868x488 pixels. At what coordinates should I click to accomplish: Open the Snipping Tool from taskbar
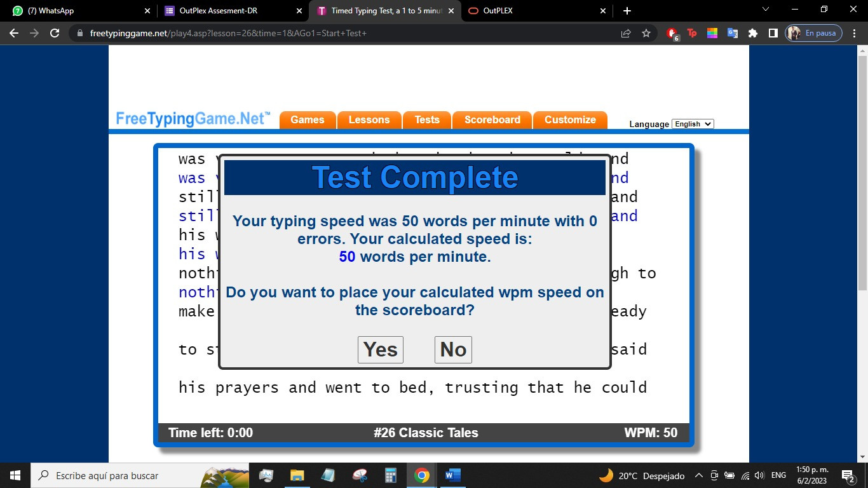coord(359,475)
